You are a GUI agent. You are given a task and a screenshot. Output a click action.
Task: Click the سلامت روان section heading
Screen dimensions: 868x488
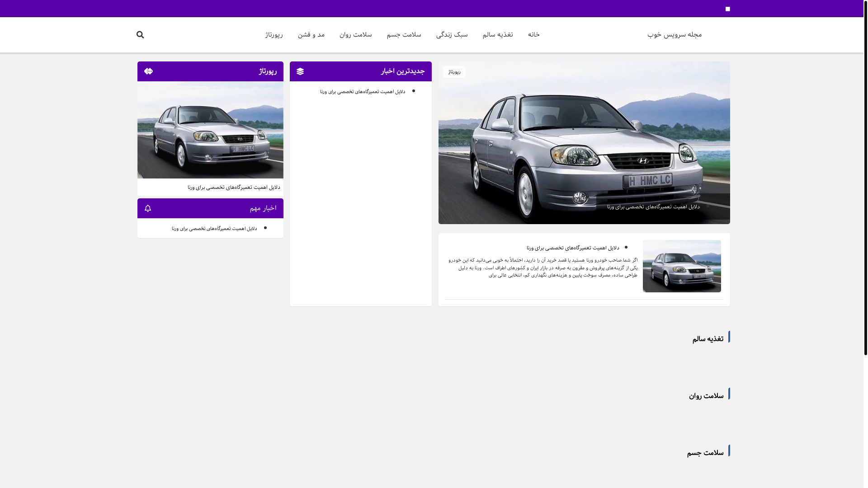tap(706, 396)
